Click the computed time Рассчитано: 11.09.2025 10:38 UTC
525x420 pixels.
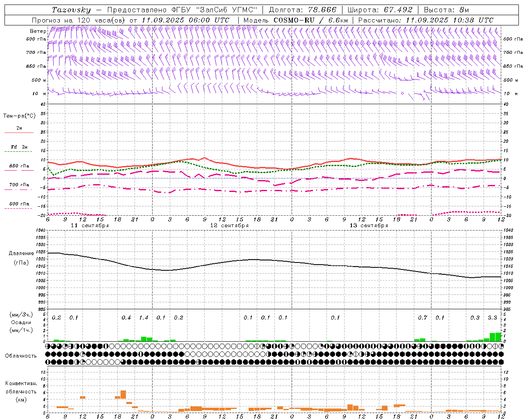coord(426,20)
